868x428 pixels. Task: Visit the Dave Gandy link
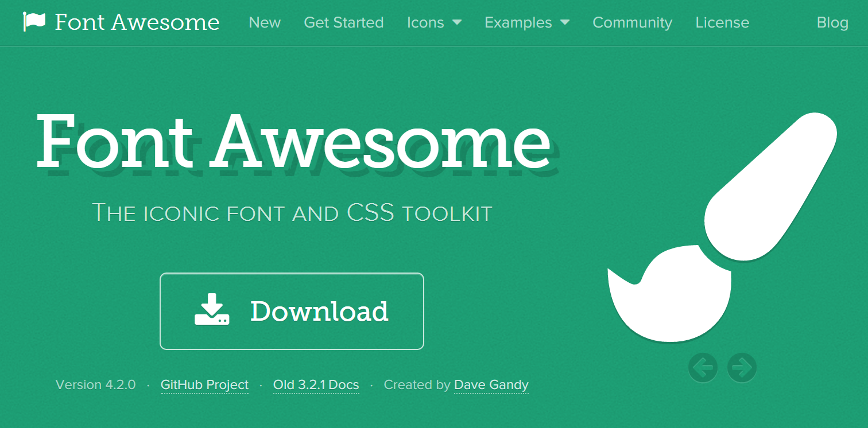[x=491, y=384]
